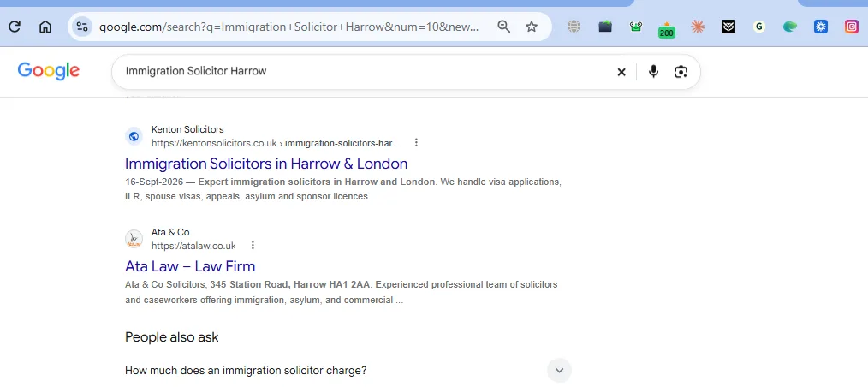
Task: Click the Ata & Co favicon
Action: 134,239
